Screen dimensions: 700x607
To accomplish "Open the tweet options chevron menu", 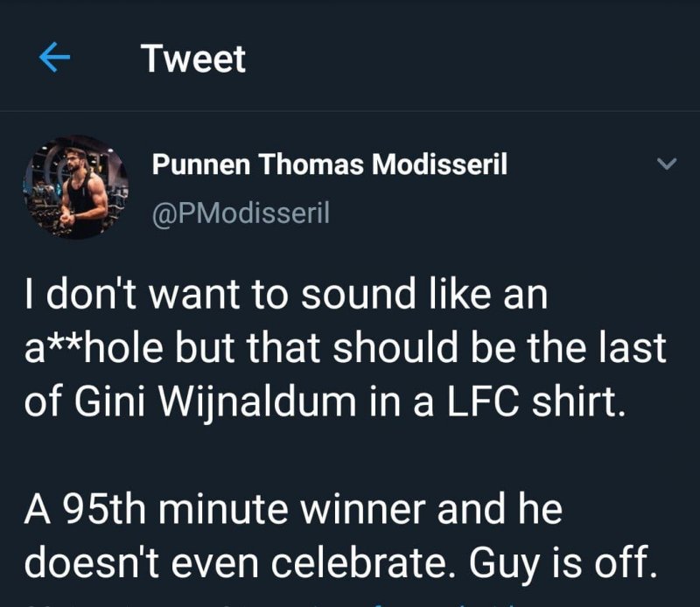I will tap(667, 164).
